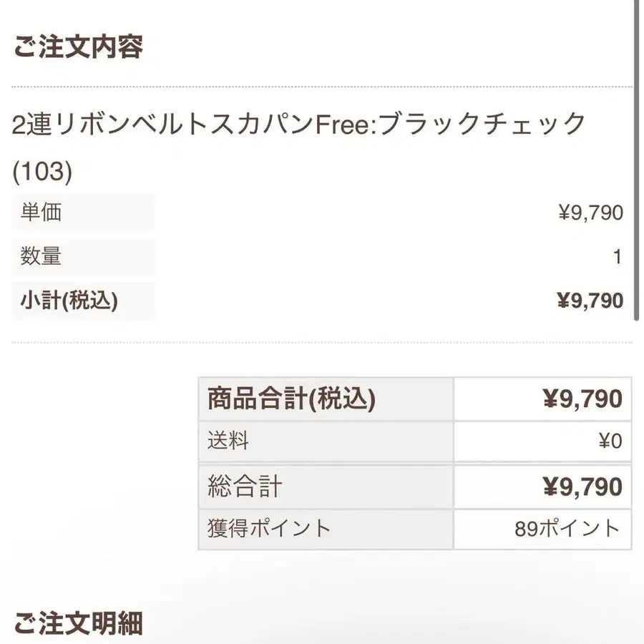This screenshot has width=644, height=644.
Task: Select the 89ポイント earned points value
Action: 567,529
